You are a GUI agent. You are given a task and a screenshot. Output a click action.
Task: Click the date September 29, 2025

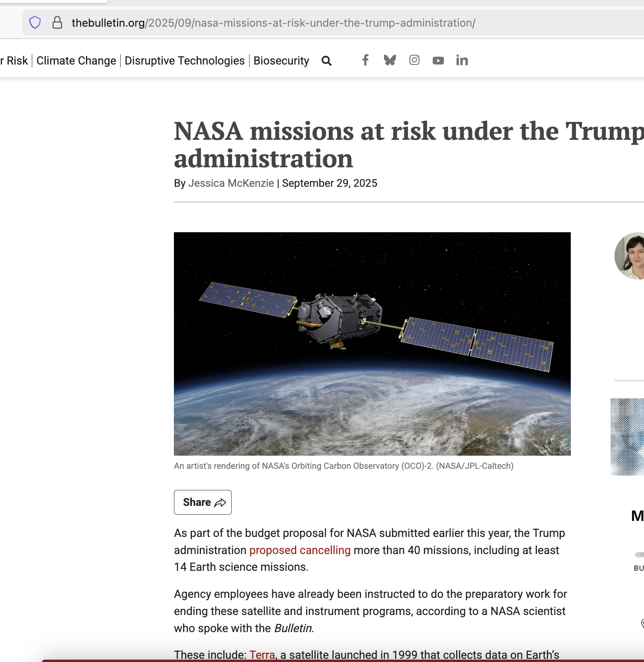click(x=330, y=183)
